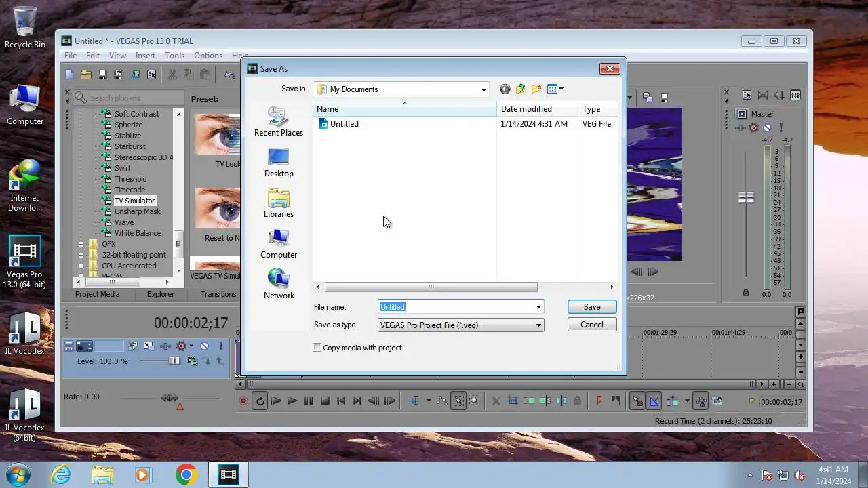868x488 pixels.
Task: Check Copy media with project checkbox
Action: coord(317,348)
